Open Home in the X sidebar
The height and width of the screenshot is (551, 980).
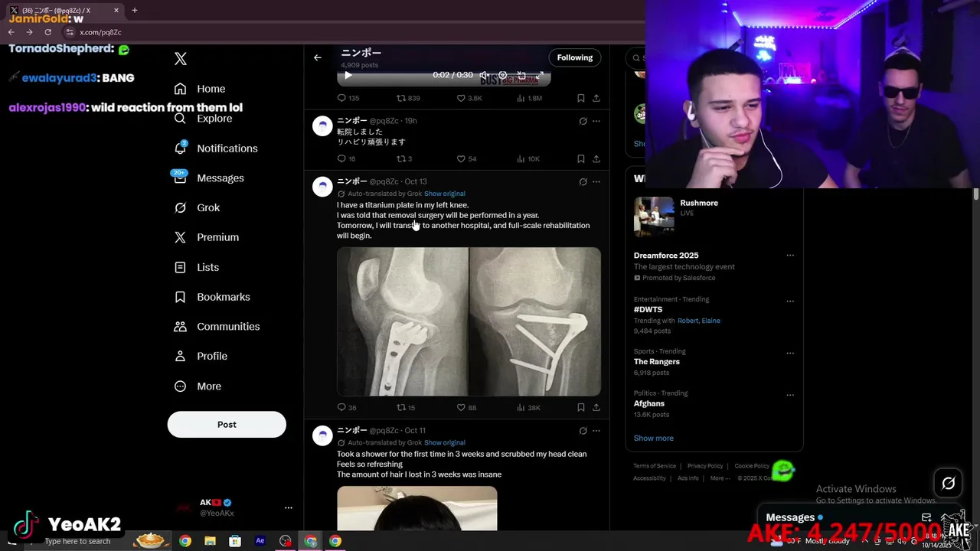[x=200, y=89]
